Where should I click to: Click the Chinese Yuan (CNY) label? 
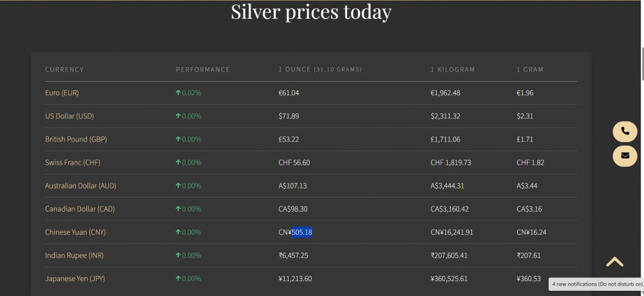[x=75, y=232]
